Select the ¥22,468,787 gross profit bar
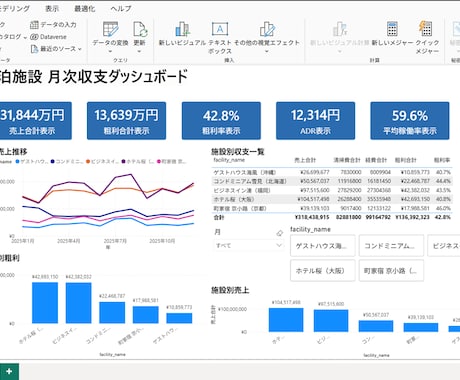 (112, 313)
